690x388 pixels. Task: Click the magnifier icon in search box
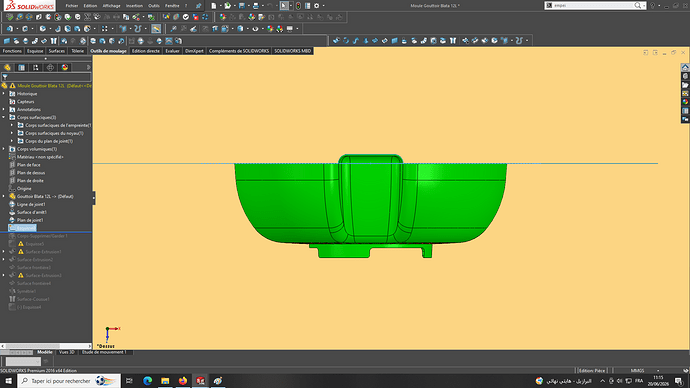point(637,5)
